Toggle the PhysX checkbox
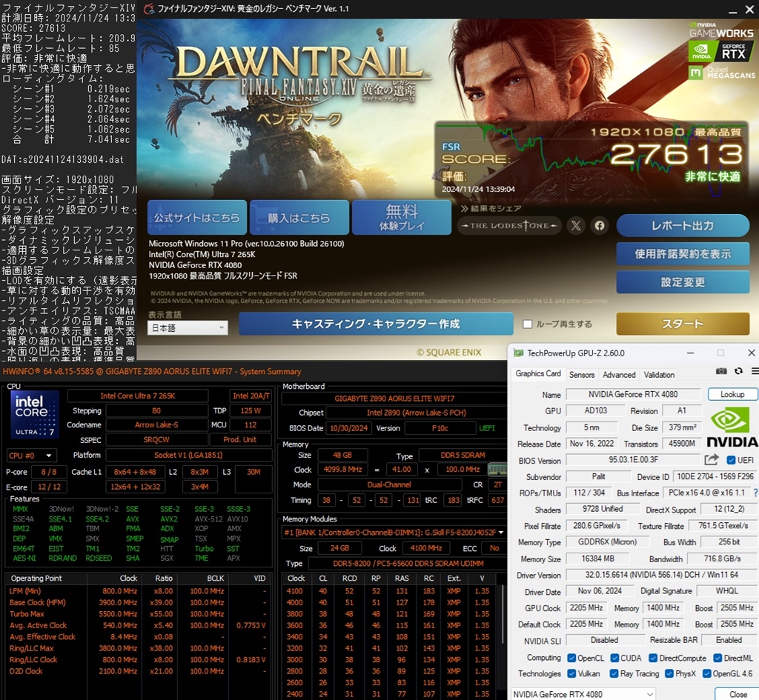 [x=669, y=673]
